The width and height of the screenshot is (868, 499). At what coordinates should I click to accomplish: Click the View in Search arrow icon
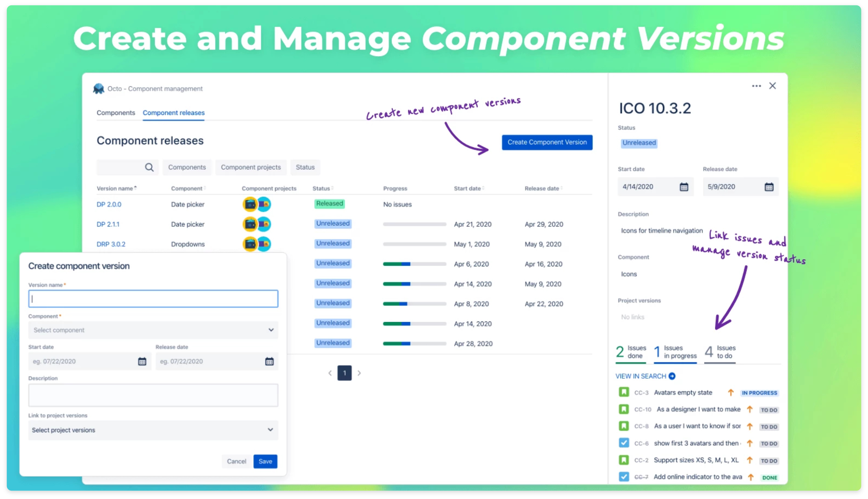[x=672, y=376]
